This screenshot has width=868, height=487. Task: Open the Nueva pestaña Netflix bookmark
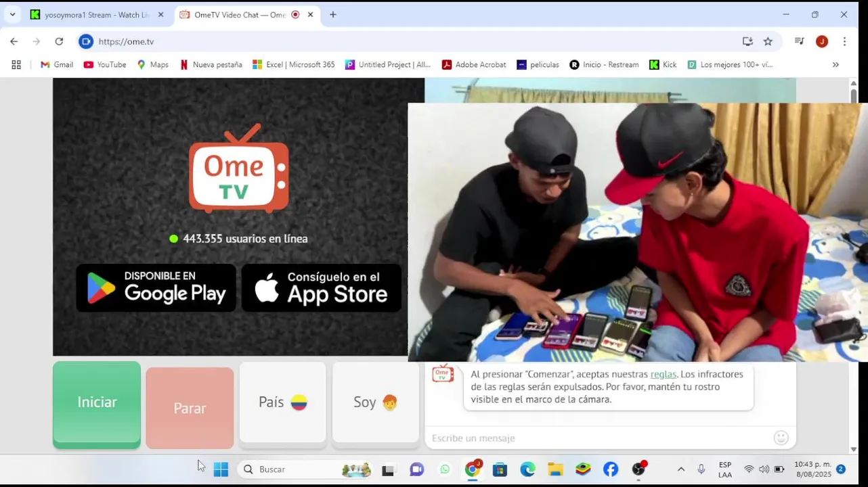tap(211, 65)
